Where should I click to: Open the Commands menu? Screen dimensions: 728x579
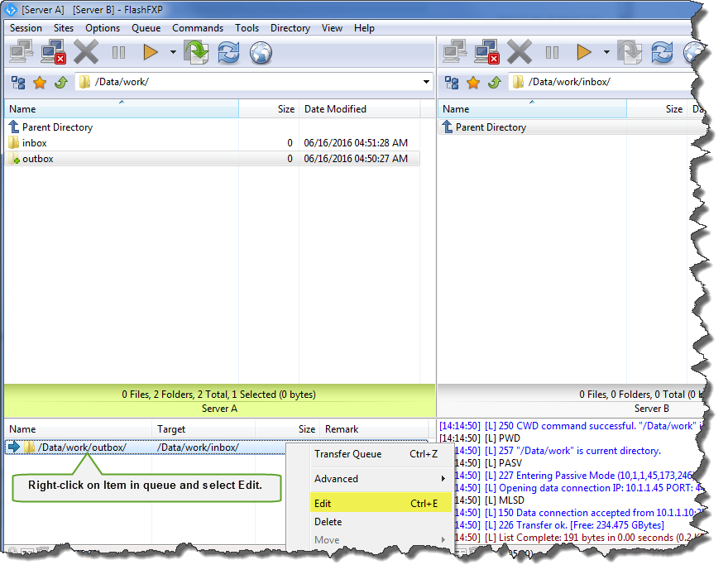[198, 28]
